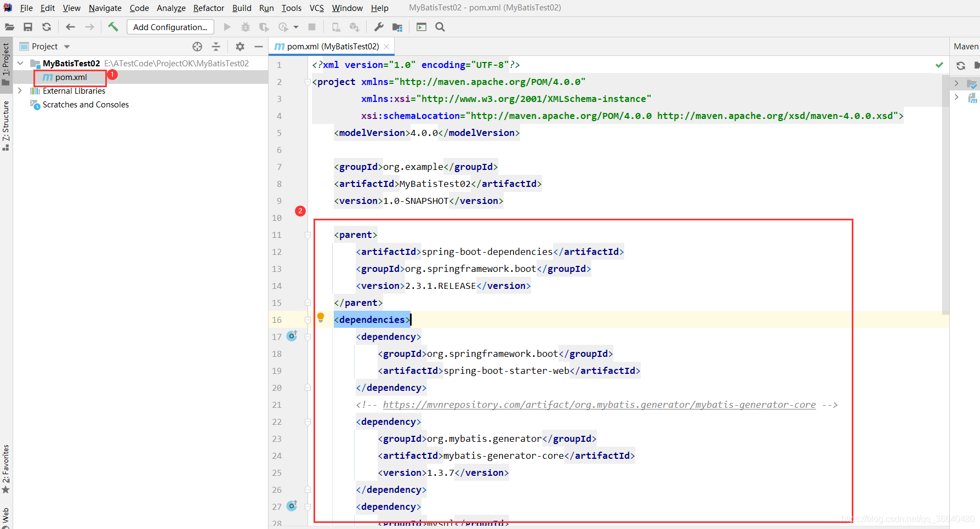Click the Locate opened file crosshair icon
This screenshot has width=980, height=529.
(197, 47)
